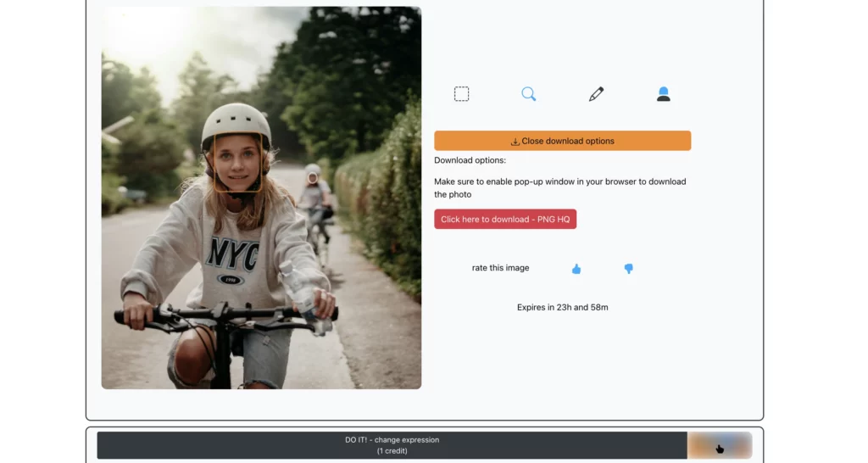Open the magnifier zoom tool

[x=528, y=94]
